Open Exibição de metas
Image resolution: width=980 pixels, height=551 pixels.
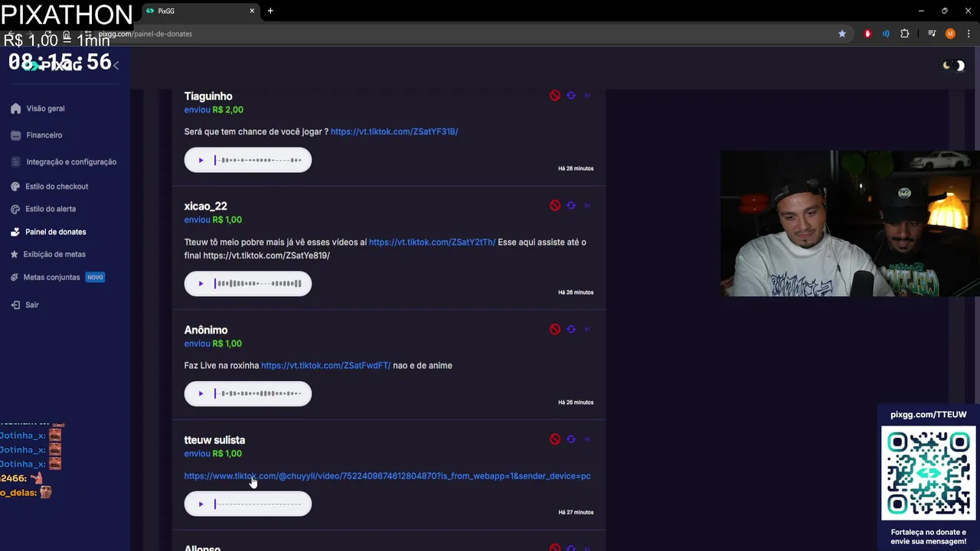point(54,254)
